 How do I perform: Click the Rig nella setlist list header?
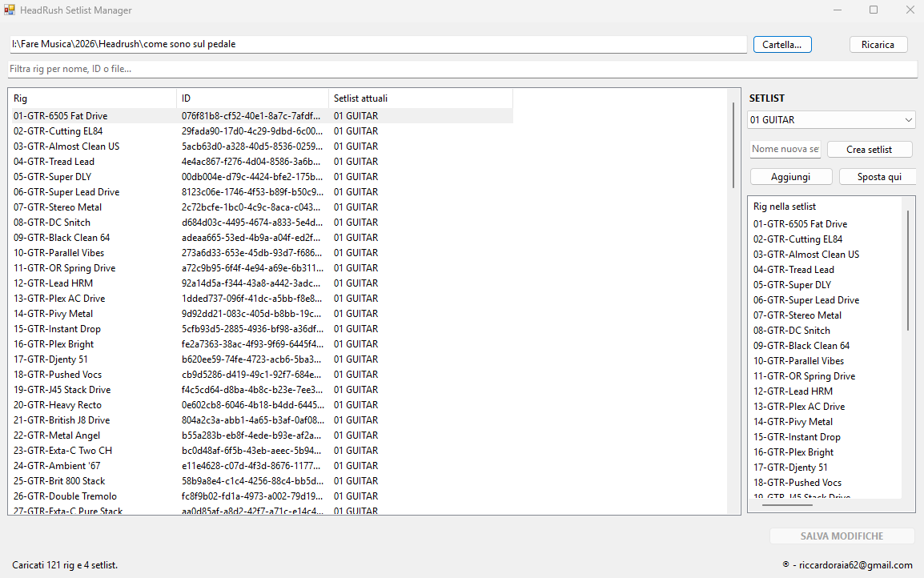(785, 207)
